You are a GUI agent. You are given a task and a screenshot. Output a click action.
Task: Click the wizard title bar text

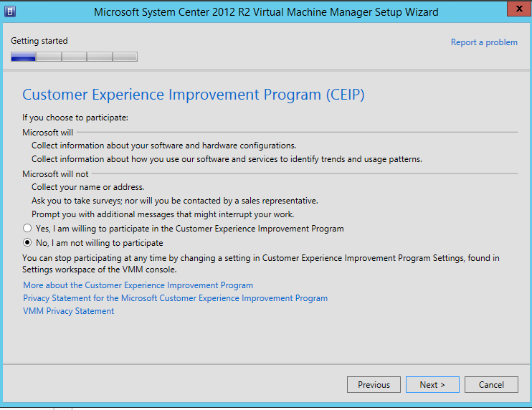click(266, 11)
